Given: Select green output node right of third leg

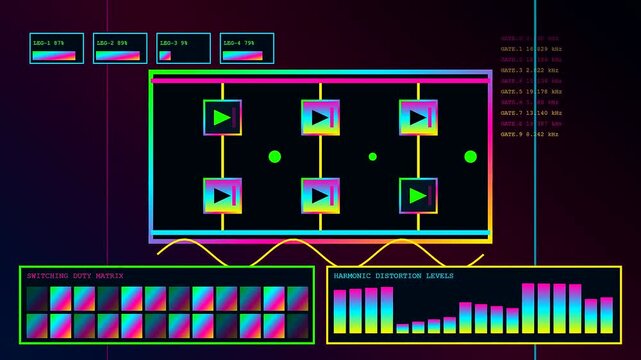Looking at the screenshot, I should click(471, 157).
